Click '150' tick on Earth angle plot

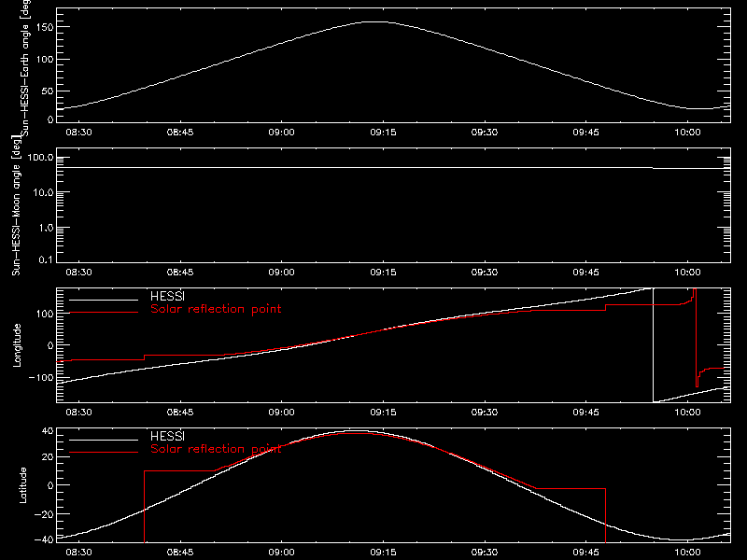point(44,27)
